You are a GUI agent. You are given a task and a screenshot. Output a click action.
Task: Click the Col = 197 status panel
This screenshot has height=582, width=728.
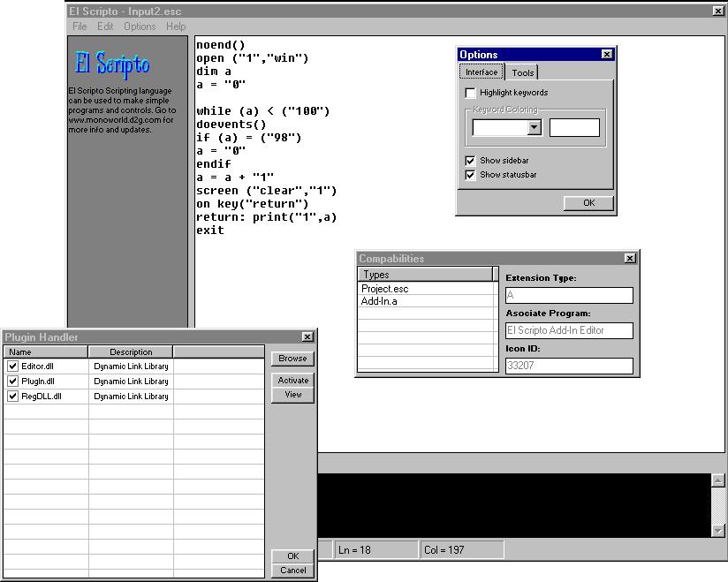pos(462,550)
